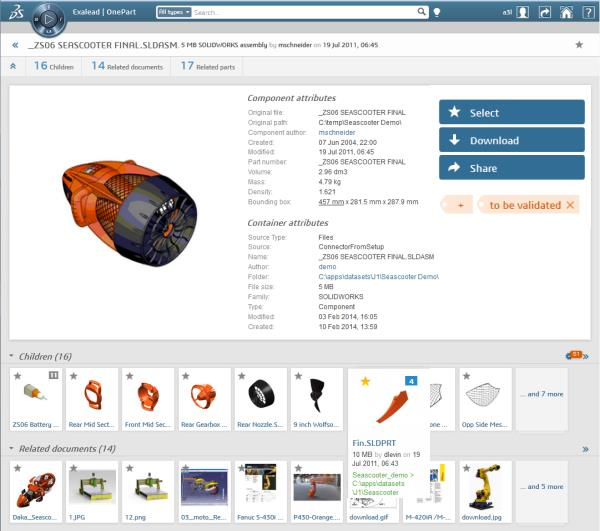Open the Seascooter_demo path in Fin popup
Screen dimensions: 600x531
click(383, 483)
